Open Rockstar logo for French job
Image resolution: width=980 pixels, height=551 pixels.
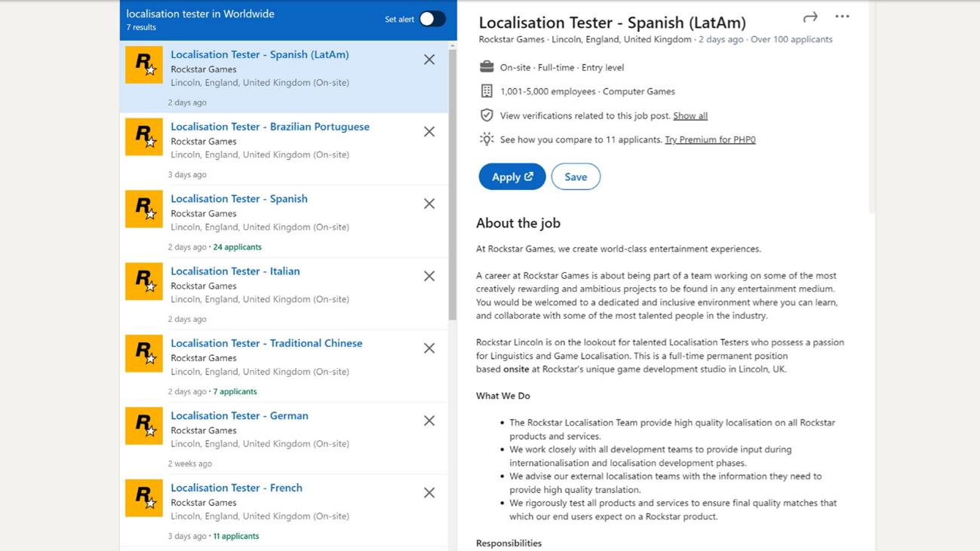tap(144, 498)
